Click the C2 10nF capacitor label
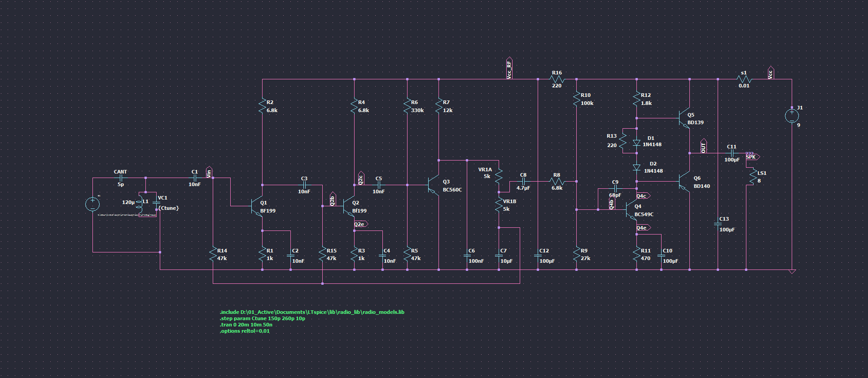The height and width of the screenshot is (378, 868). pos(298,256)
